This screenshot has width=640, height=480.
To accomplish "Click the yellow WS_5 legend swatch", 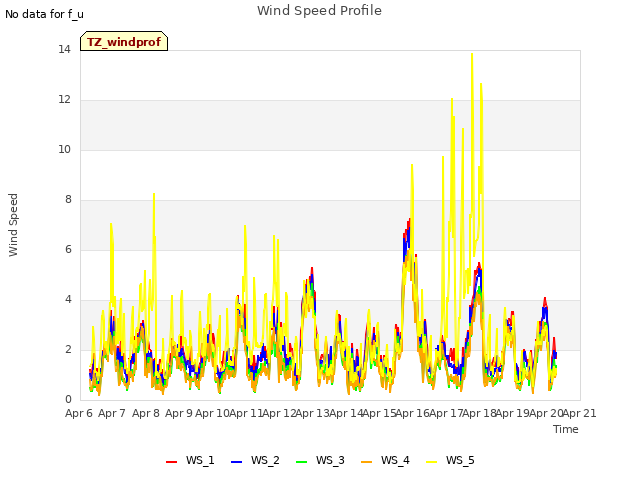I will (x=431, y=462).
